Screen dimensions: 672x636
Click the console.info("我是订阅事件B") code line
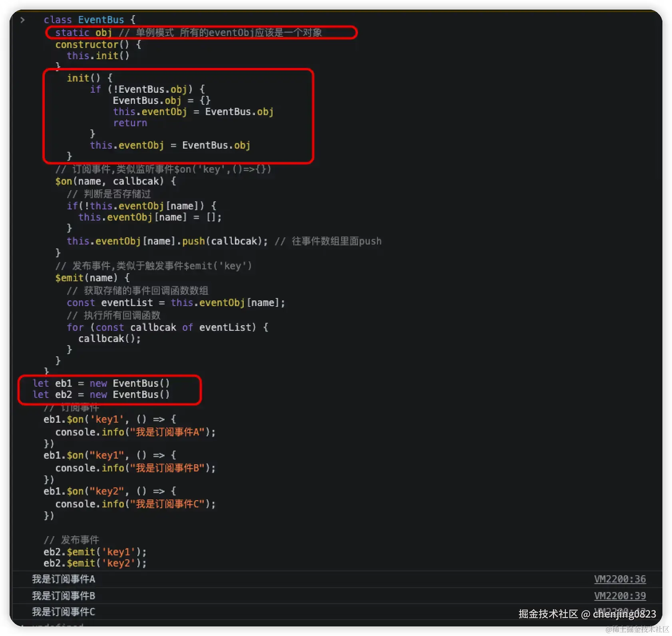pyautogui.click(x=135, y=468)
